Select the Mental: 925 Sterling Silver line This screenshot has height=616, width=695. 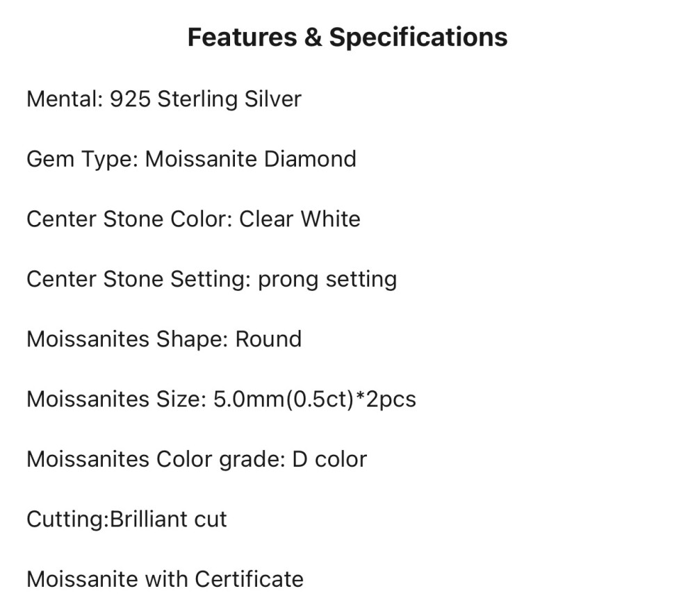[164, 99]
